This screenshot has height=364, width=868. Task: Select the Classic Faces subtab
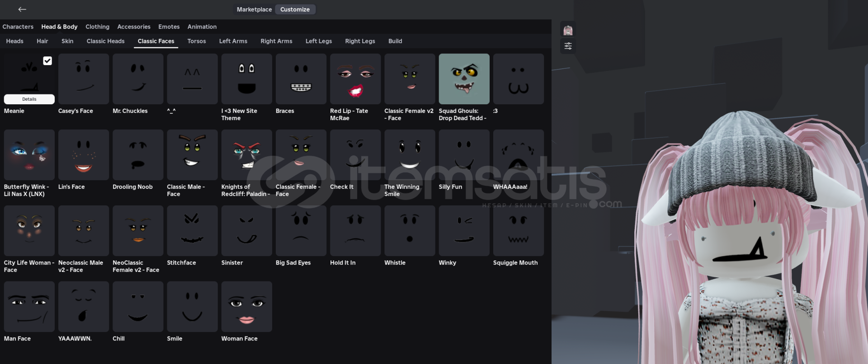point(156,41)
